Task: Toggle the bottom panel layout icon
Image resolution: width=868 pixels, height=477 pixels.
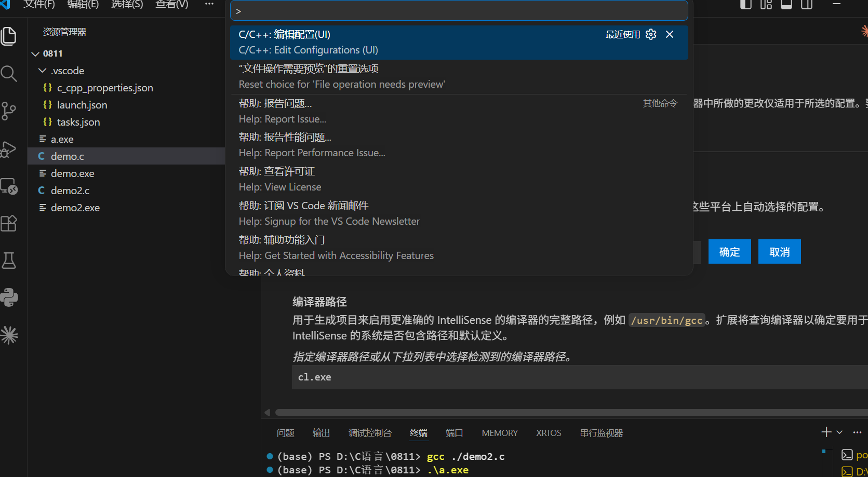Action: click(x=786, y=5)
